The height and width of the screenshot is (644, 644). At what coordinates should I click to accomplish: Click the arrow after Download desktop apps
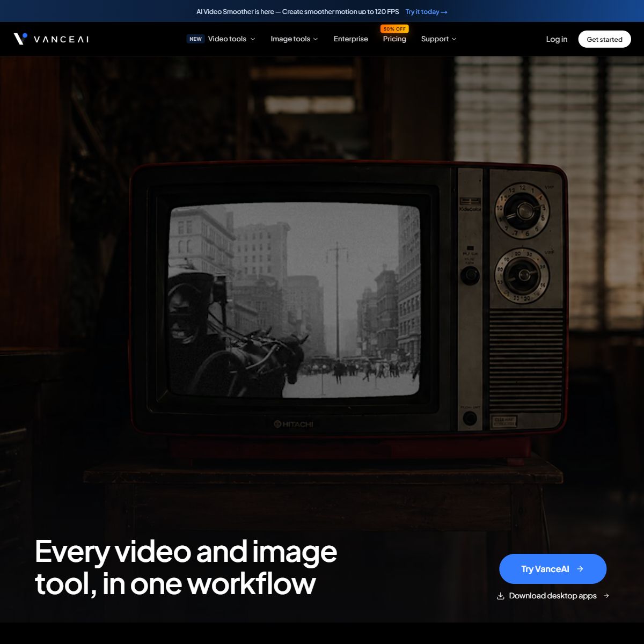pyautogui.click(x=606, y=596)
